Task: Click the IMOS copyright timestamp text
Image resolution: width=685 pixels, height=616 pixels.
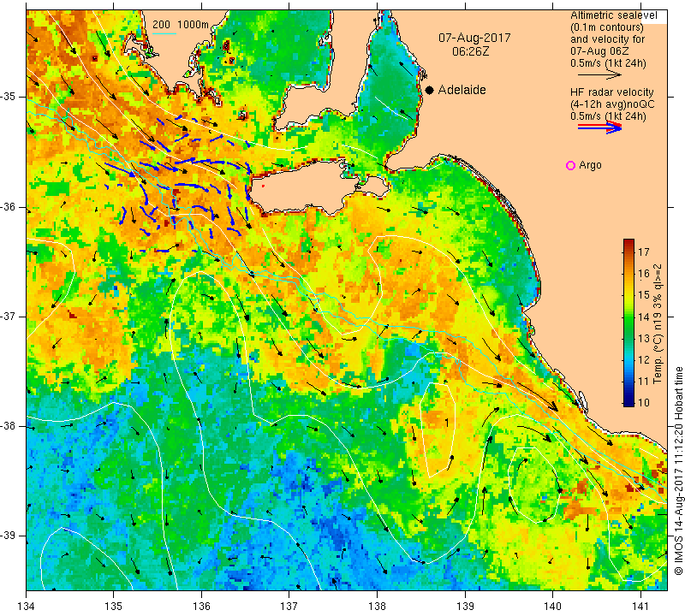Action: coord(678,470)
